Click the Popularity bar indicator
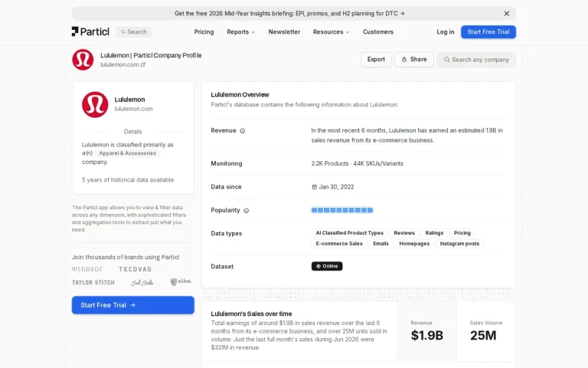The height and width of the screenshot is (368, 588). coord(342,210)
